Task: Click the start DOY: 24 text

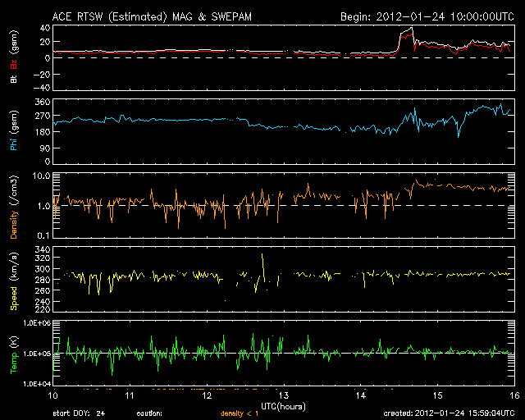Action: click(79, 413)
